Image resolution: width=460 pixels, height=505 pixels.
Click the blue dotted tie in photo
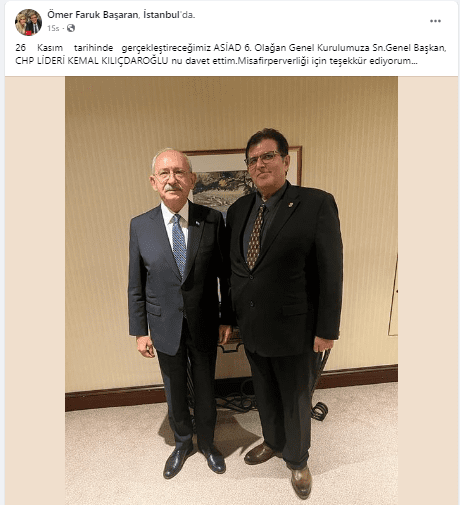pos(179,244)
